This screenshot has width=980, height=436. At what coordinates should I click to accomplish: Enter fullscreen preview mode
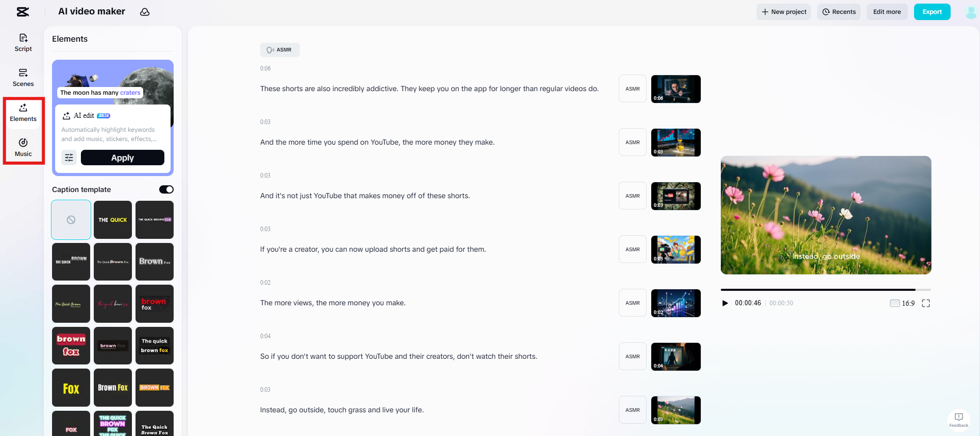[x=926, y=303]
